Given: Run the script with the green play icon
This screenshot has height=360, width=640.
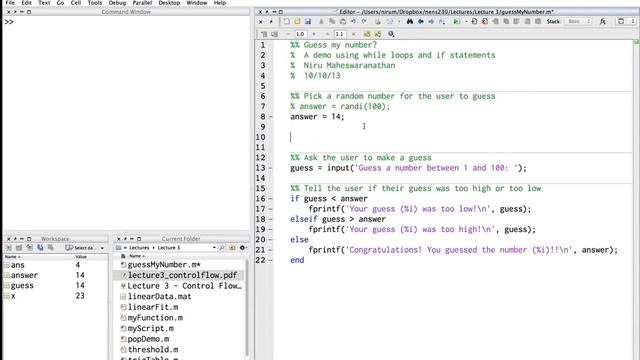Looking at the screenshot, I should pos(456,22).
